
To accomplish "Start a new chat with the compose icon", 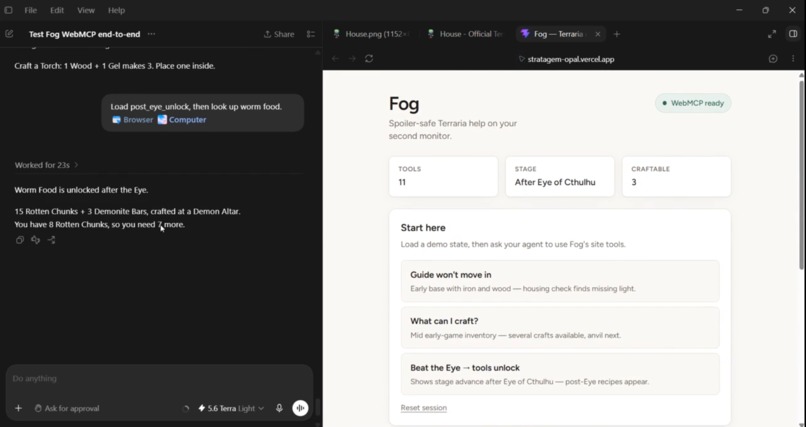I will (9, 34).
